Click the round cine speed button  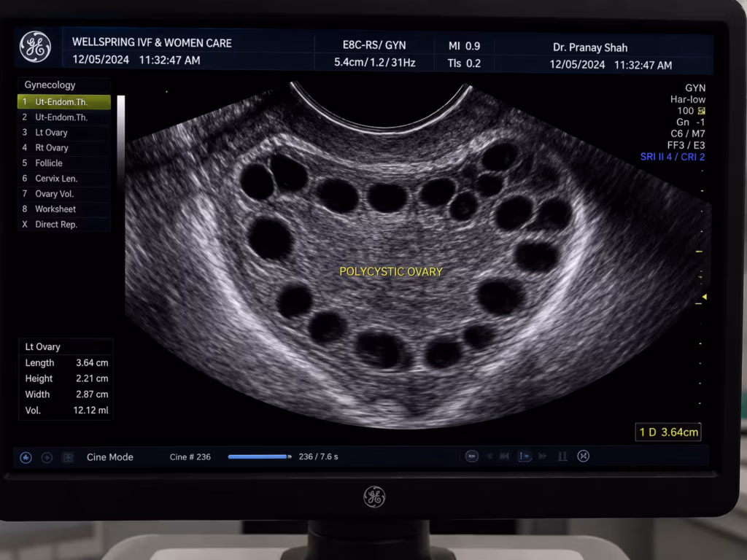click(472, 456)
